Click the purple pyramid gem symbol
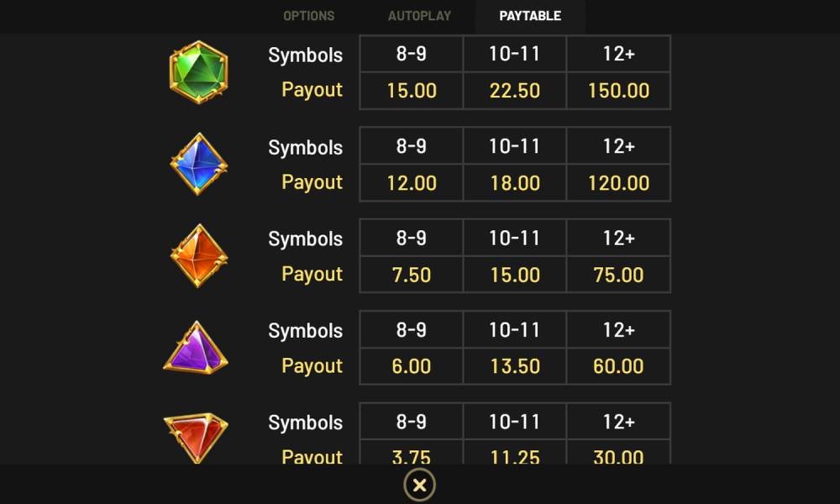Viewport: 840px width, 504px height. tap(196, 348)
